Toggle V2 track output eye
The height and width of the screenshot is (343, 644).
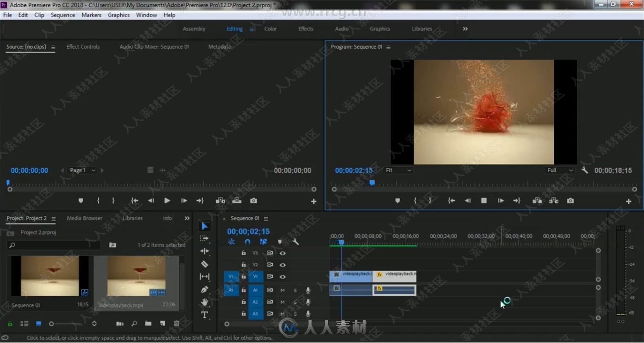[282, 265]
